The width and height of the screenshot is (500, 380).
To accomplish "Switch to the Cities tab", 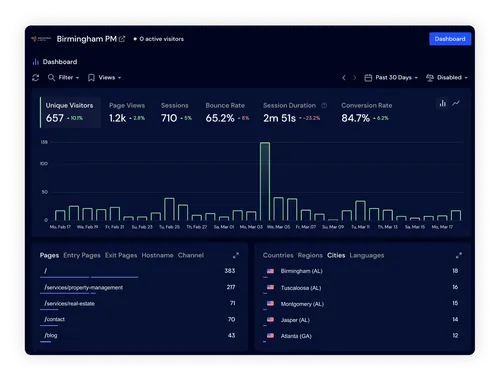I will (x=336, y=255).
